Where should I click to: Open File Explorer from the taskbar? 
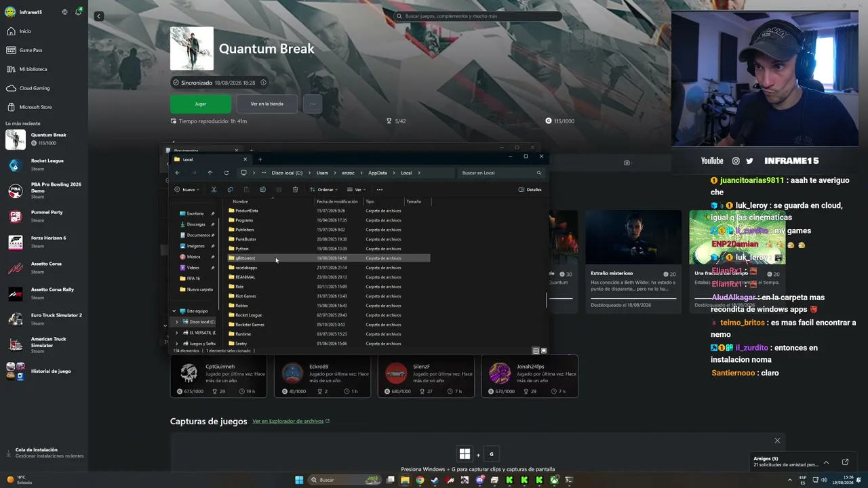[405, 480]
